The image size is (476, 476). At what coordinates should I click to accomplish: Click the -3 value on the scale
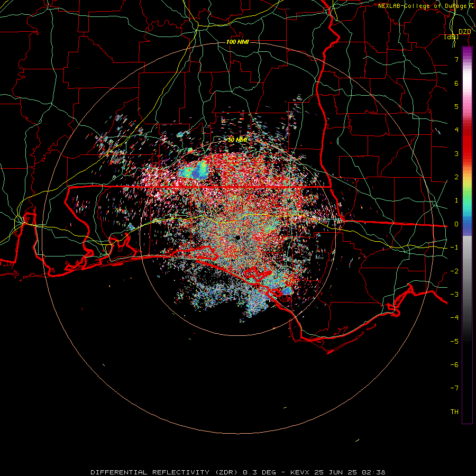click(454, 295)
